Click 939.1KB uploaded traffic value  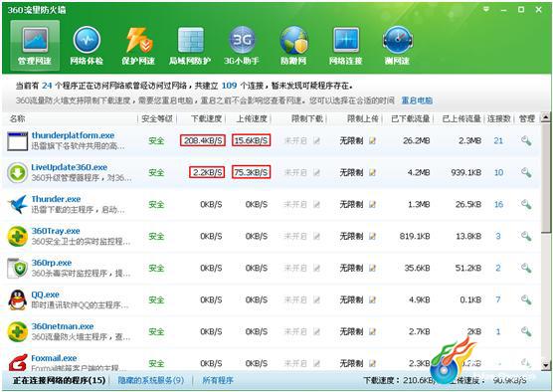(465, 172)
